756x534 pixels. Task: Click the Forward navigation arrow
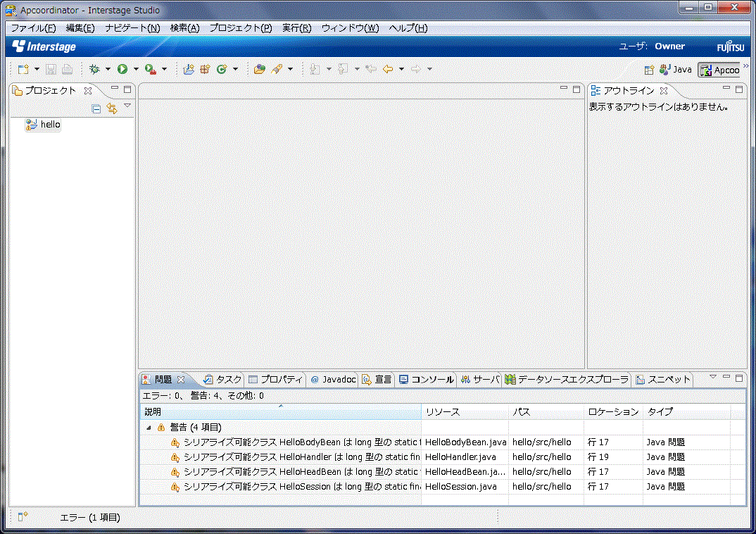click(x=415, y=70)
